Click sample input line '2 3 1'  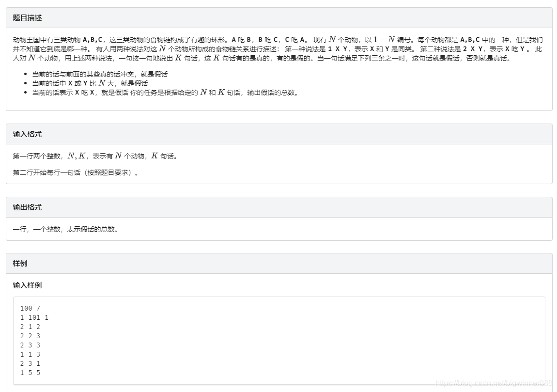(30, 363)
